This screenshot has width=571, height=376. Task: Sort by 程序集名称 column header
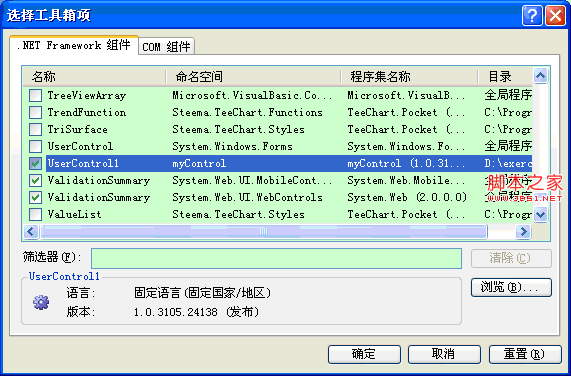(x=409, y=77)
